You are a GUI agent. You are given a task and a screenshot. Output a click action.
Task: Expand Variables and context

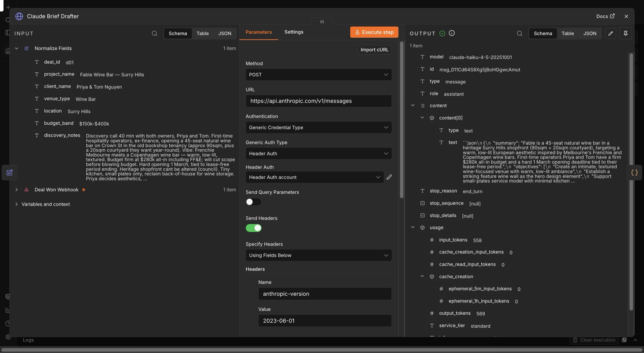pyautogui.click(x=16, y=204)
